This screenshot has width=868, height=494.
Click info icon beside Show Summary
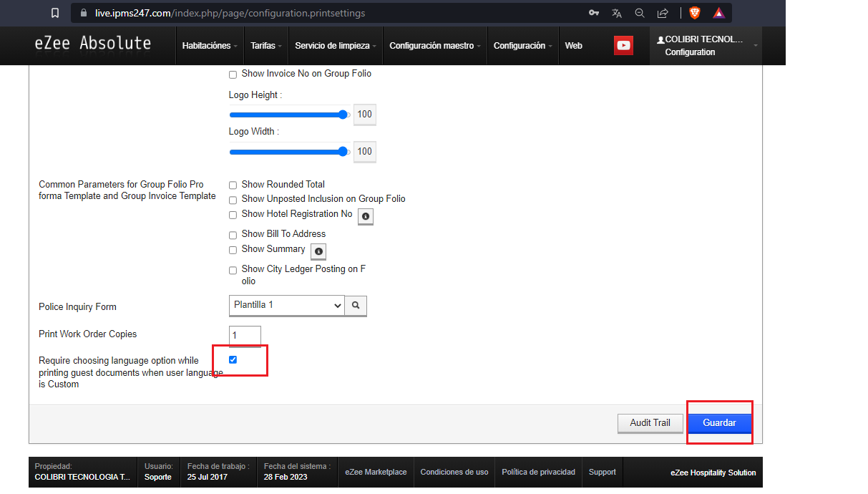[318, 251]
